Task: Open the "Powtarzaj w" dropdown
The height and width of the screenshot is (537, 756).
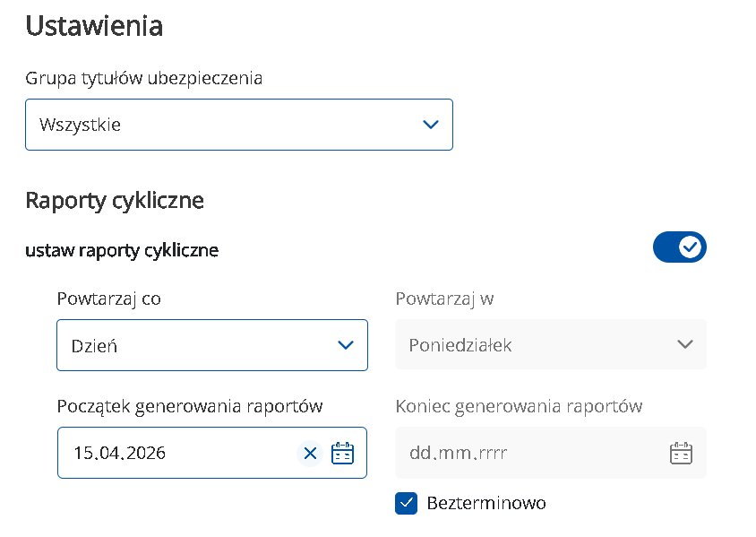Action: point(550,345)
